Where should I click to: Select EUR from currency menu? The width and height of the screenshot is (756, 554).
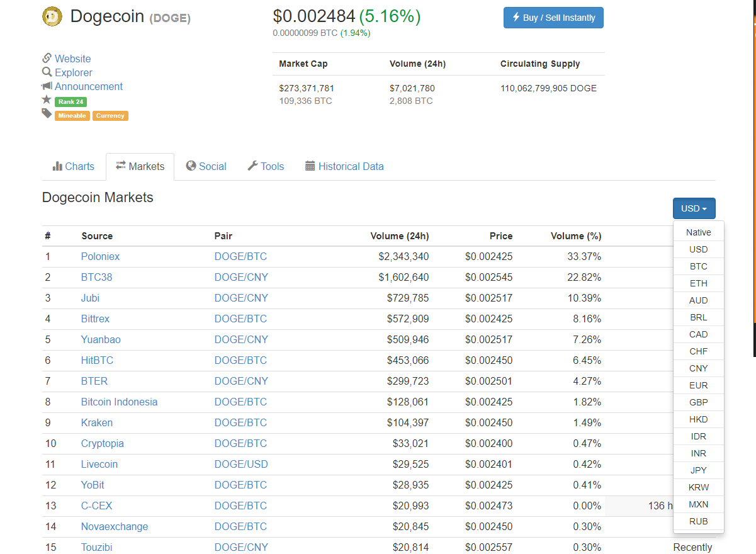click(x=699, y=385)
